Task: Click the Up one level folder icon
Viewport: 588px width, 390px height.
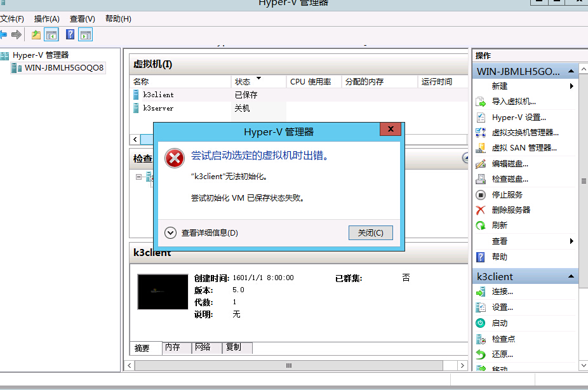Action: pos(36,35)
